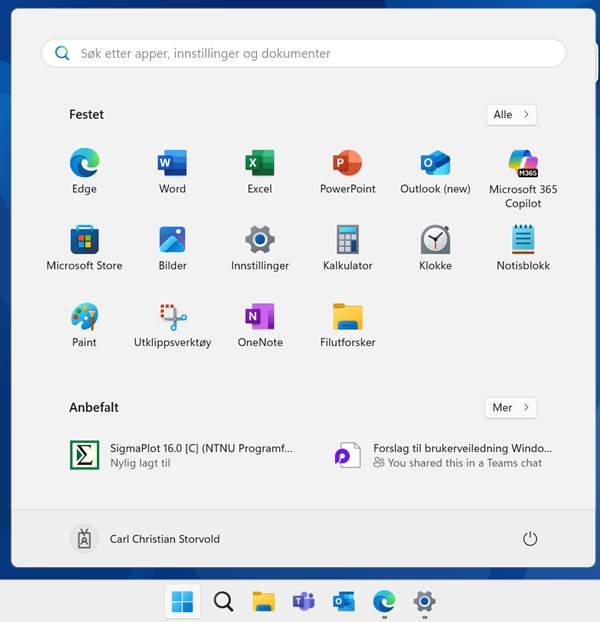Open the Excel pinned app
The height and width of the screenshot is (622, 600).
click(x=260, y=171)
